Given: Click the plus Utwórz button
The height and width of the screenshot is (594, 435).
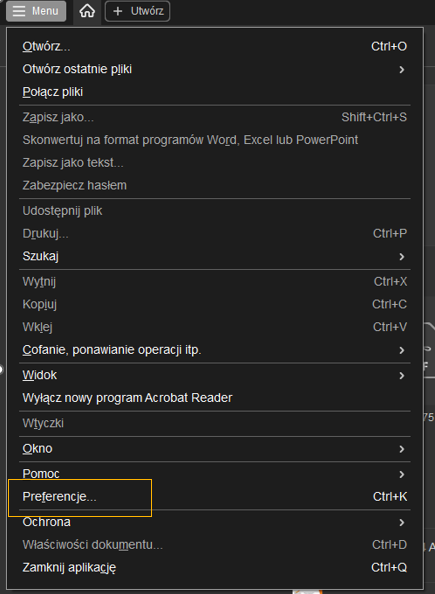Looking at the screenshot, I should pyautogui.click(x=137, y=11).
